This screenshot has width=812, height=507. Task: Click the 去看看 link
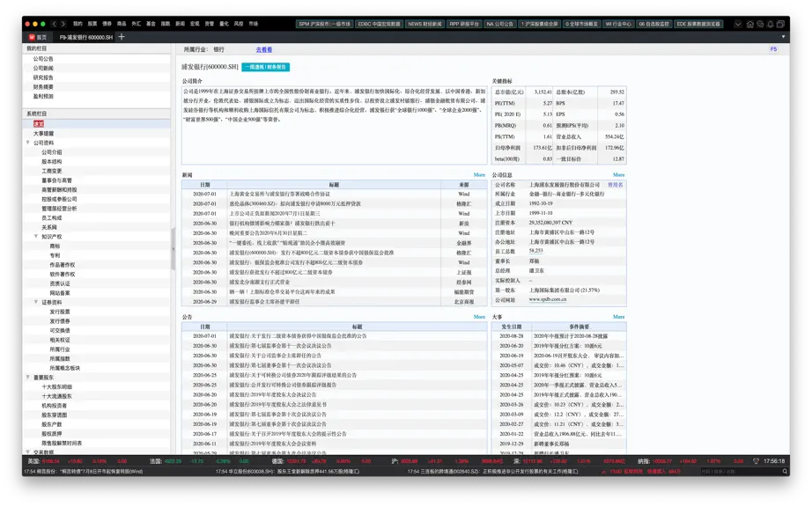(x=264, y=49)
